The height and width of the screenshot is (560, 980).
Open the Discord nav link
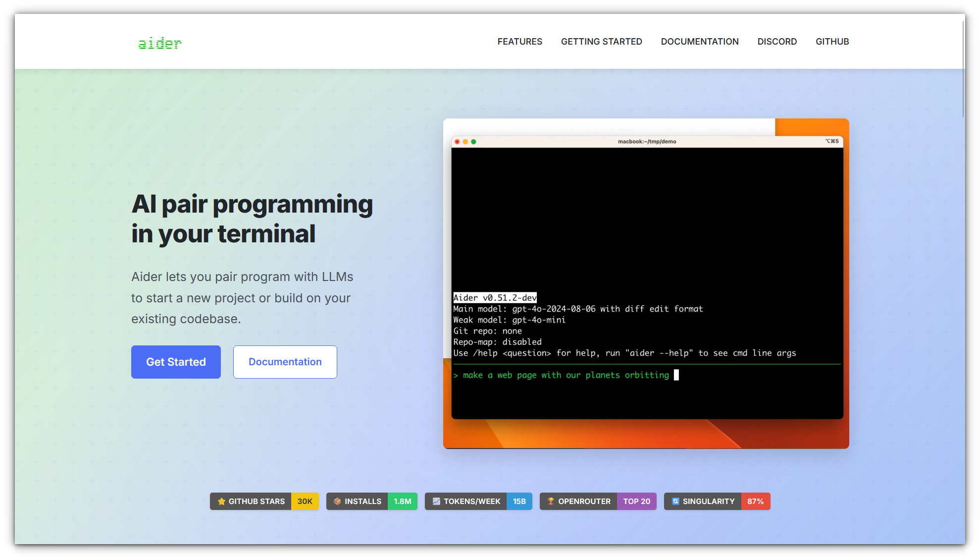(x=776, y=42)
